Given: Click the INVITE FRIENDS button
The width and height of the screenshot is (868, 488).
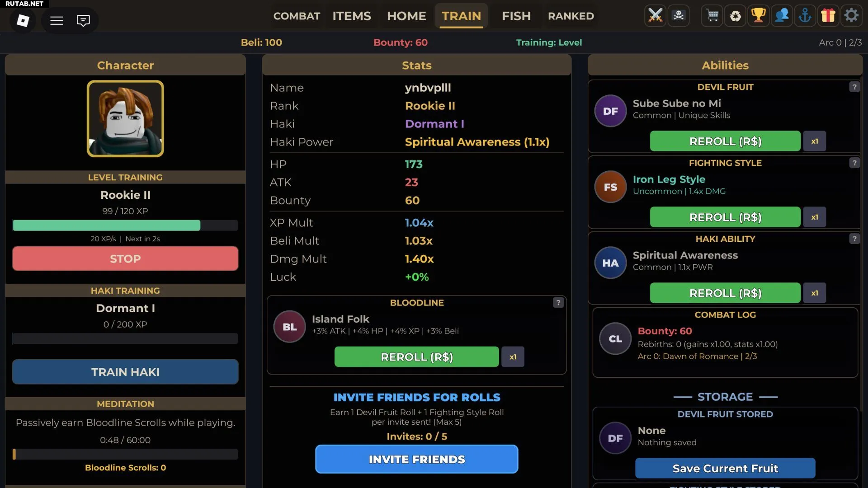Looking at the screenshot, I should [417, 459].
